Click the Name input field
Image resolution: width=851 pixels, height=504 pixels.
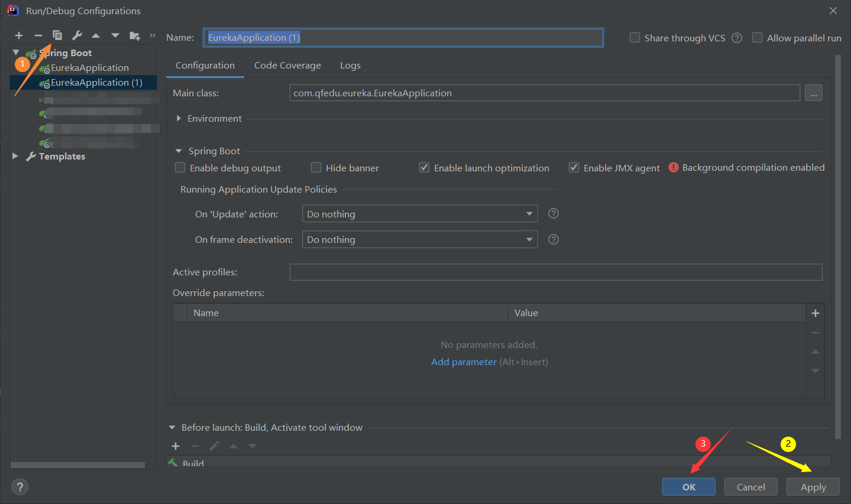[403, 37]
